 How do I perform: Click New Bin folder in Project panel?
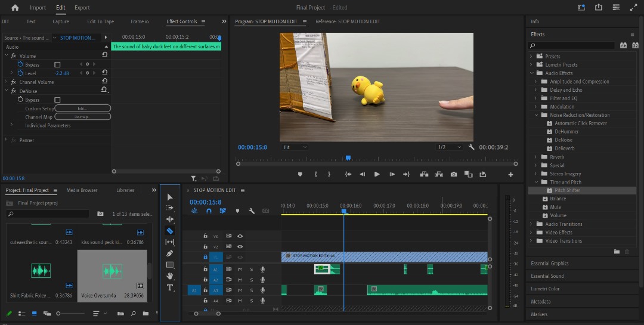[x=145, y=314]
